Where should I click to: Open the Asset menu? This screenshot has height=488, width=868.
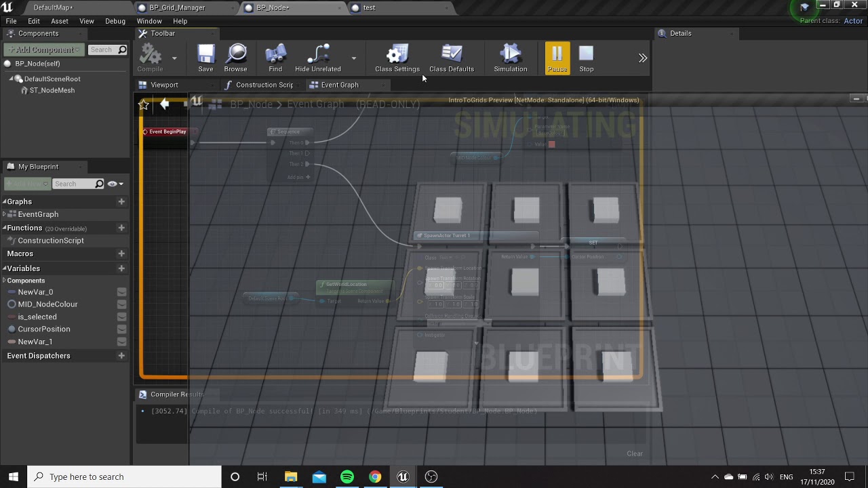point(60,21)
